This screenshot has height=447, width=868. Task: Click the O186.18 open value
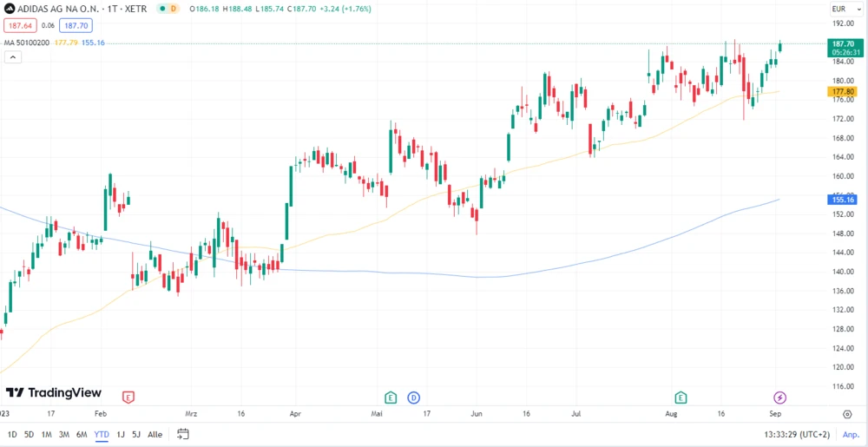tap(204, 9)
